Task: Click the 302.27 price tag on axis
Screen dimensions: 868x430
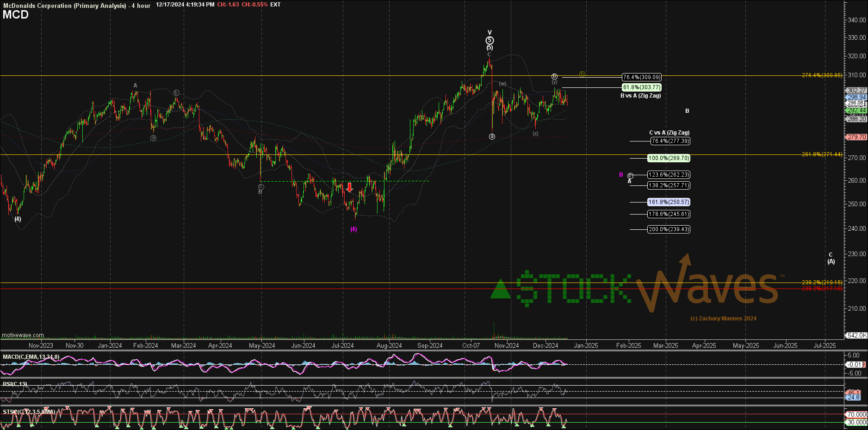Action: (x=856, y=91)
